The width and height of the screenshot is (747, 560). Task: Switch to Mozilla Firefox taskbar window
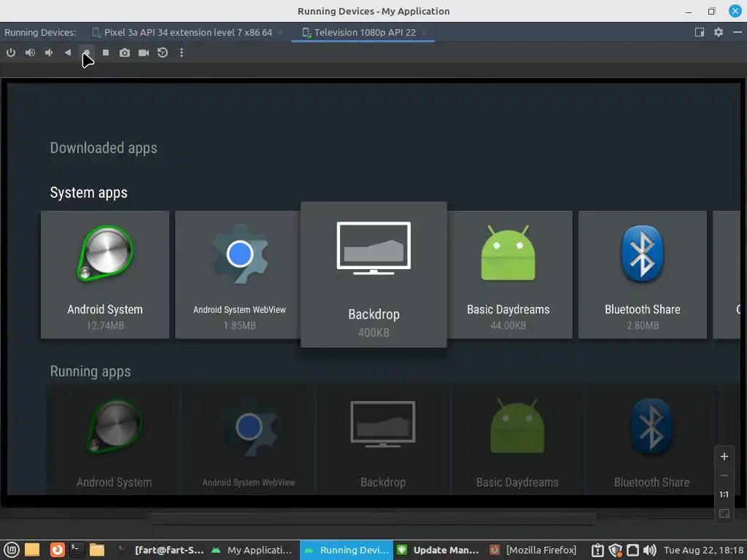pos(533,550)
